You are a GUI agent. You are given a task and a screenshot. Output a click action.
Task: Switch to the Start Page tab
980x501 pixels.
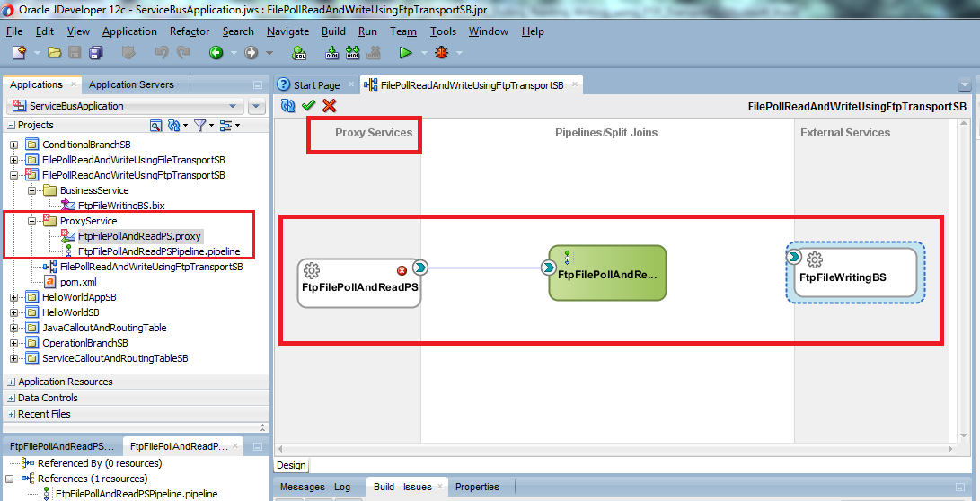(316, 85)
